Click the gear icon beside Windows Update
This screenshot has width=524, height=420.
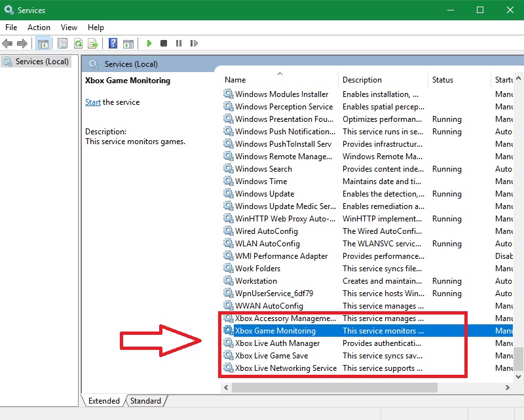click(228, 193)
